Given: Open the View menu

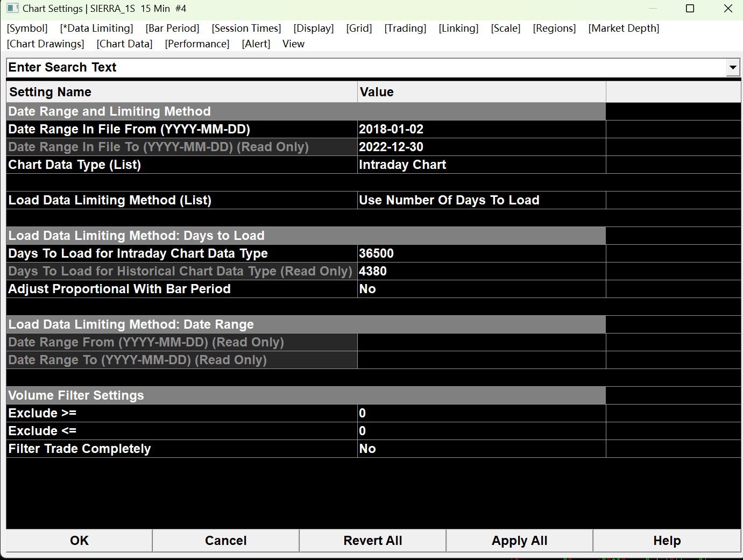Looking at the screenshot, I should (294, 44).
